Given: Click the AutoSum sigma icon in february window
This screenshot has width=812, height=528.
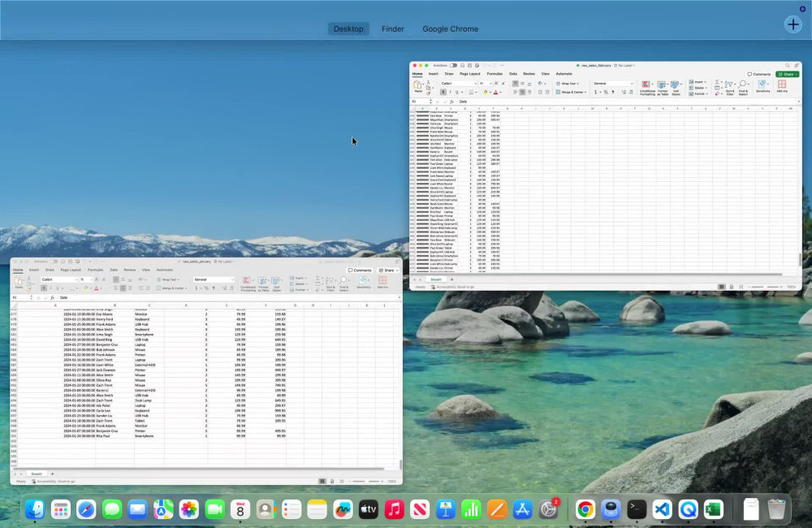Looking at the screenshot, I should 718,82.
